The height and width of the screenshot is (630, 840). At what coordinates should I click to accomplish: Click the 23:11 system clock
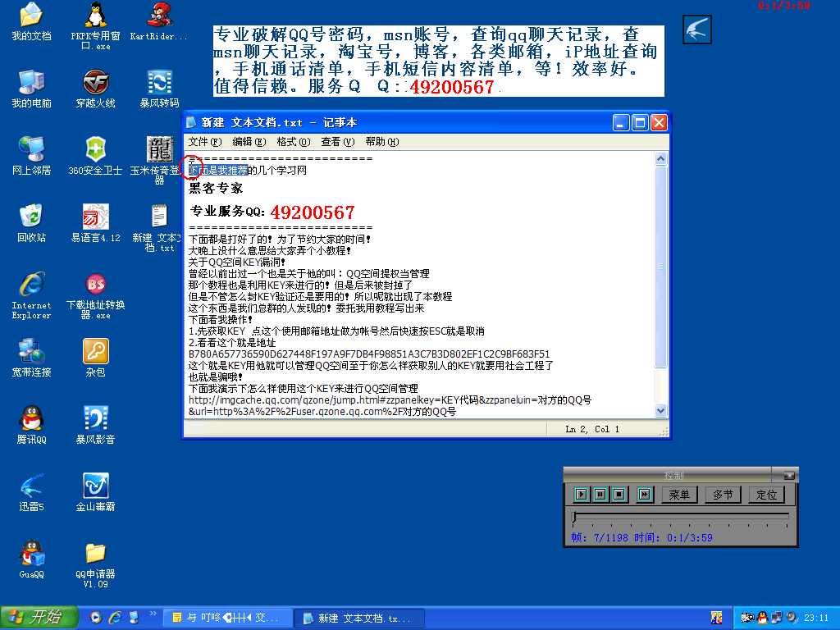pos(816,619)
